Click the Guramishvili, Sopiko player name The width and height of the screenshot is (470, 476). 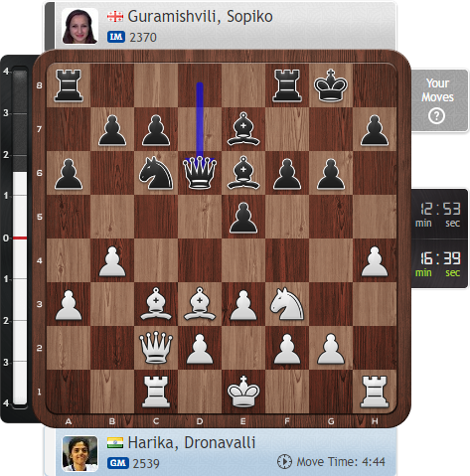pyautogui.click(x=200, y=17)
